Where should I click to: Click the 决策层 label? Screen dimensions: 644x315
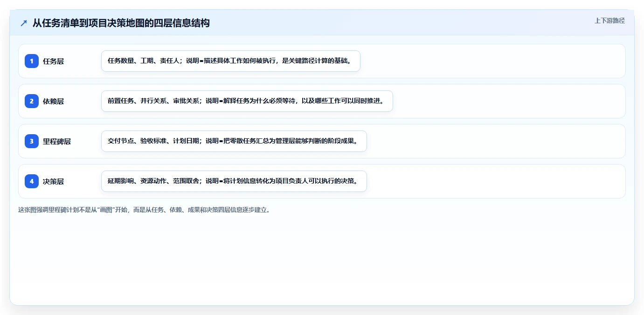(53, 181)
